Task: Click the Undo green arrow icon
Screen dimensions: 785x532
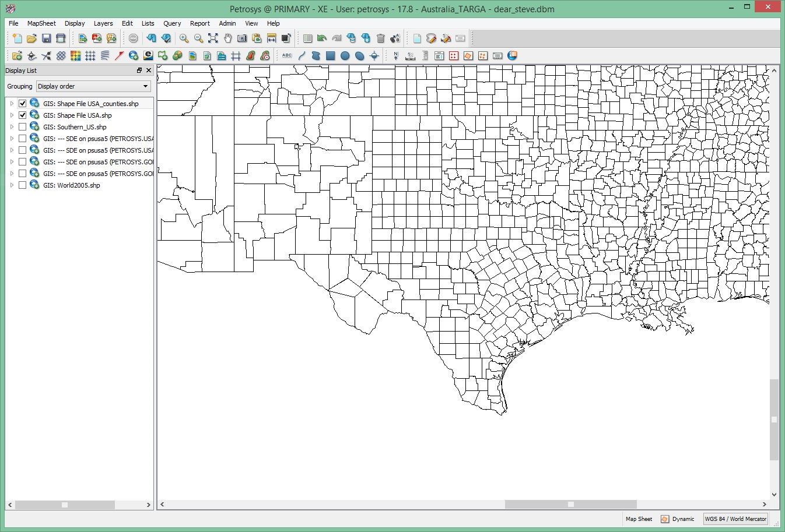Action: coord(321,38)
